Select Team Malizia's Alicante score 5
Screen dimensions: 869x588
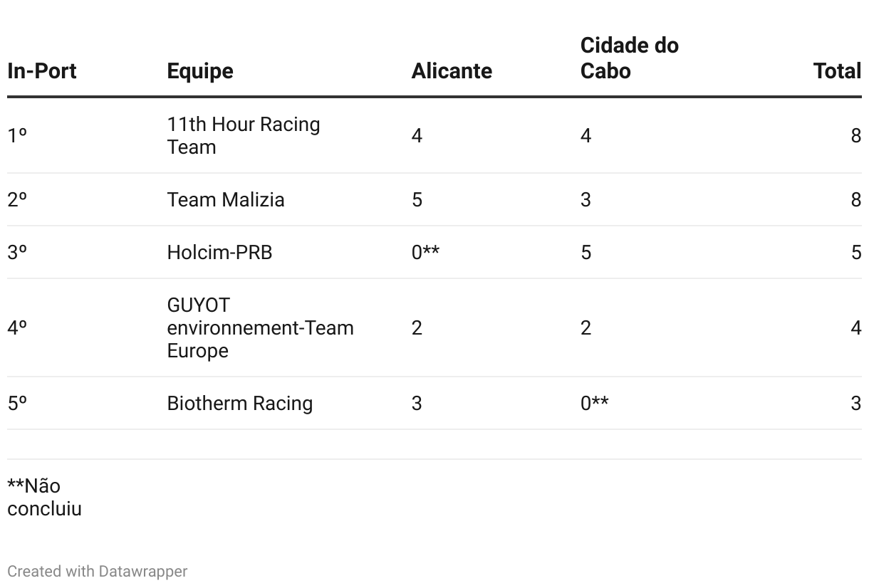(x=417, y=199)
